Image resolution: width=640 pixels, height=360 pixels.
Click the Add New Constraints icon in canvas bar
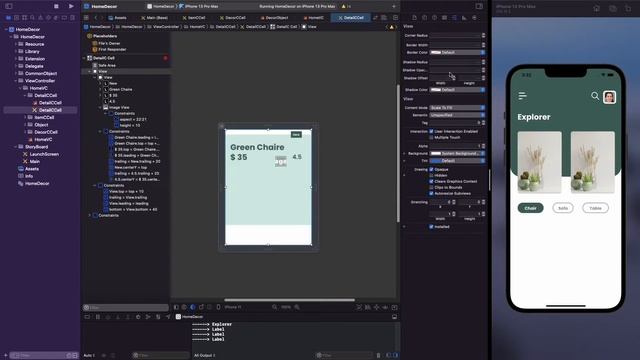[376, 307]
